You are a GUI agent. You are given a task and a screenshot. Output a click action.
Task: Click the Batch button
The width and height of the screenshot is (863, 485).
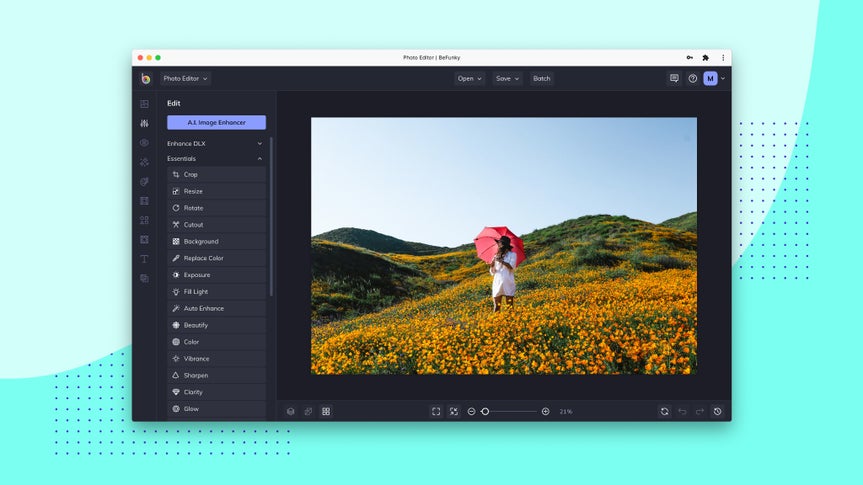click(x=542, y=79)
